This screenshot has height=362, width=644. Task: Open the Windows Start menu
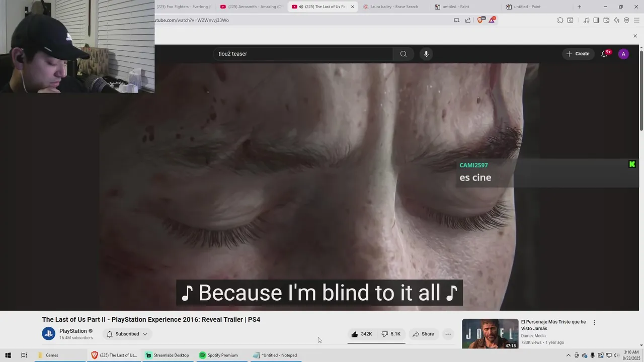point(8,355)
